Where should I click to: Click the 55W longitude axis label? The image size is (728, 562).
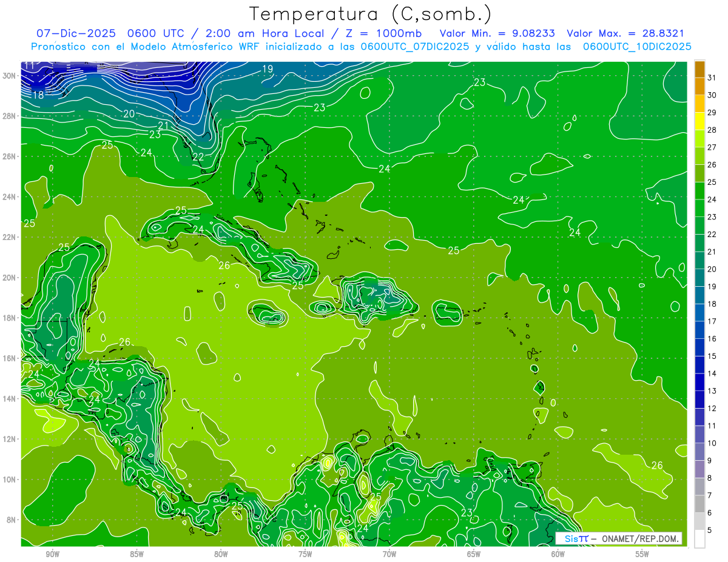coord(642,554)
